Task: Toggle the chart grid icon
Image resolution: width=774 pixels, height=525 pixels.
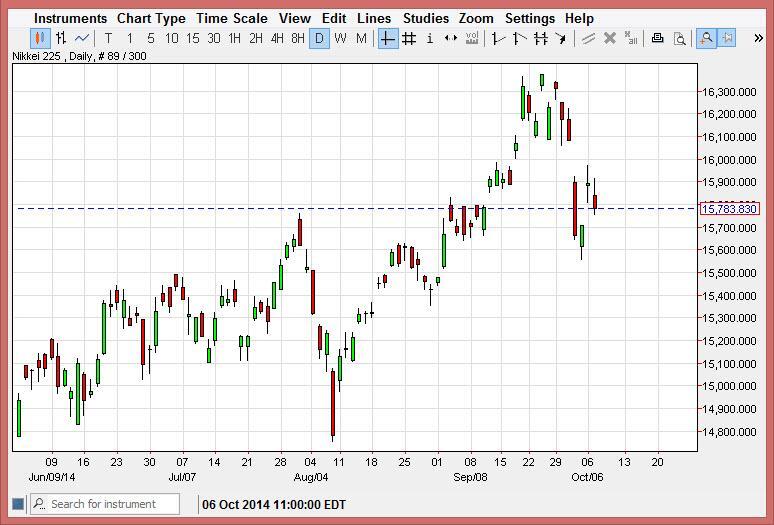Action: point(408,39)
